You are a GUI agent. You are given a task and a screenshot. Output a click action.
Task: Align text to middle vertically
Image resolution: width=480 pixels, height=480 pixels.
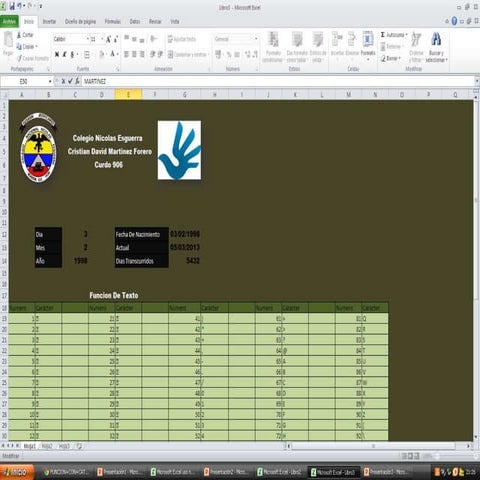click(x=134, y=39)
